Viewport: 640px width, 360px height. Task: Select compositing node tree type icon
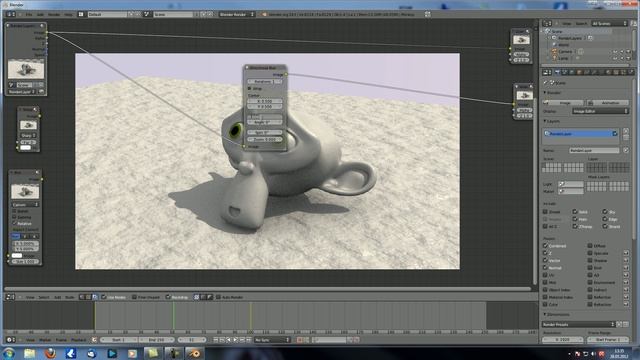pyautogui.click(x=95, y=297)
